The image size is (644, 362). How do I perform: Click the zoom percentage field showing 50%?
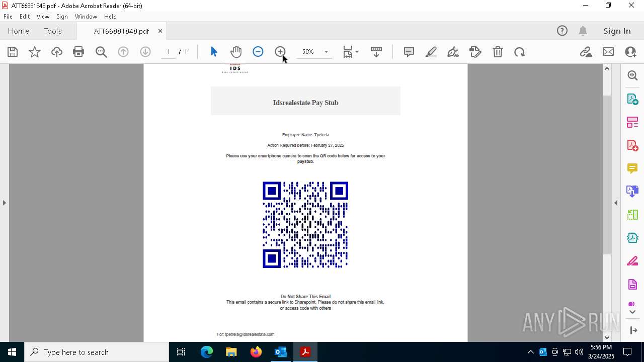[x=308, y=52]
